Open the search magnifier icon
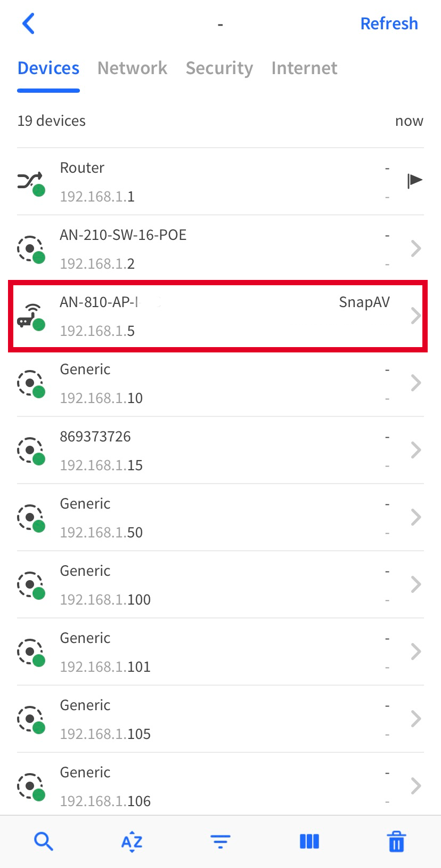This screenshot has width=441, height=868. 43,842
